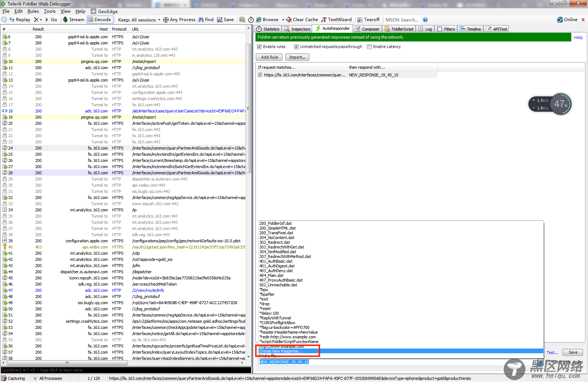Toggle the Match only once checkbox
Viewport: 588px width, 382px height.
coord(548,362)
